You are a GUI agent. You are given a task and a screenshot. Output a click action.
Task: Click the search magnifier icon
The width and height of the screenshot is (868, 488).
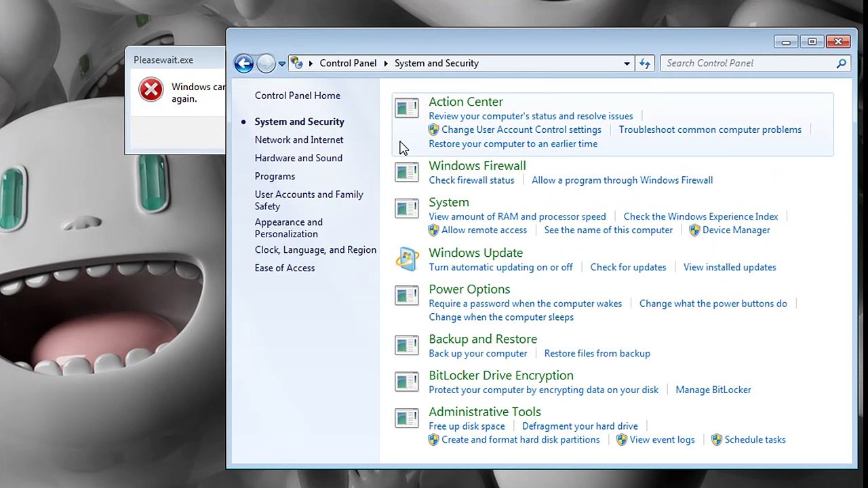[842, 63]
